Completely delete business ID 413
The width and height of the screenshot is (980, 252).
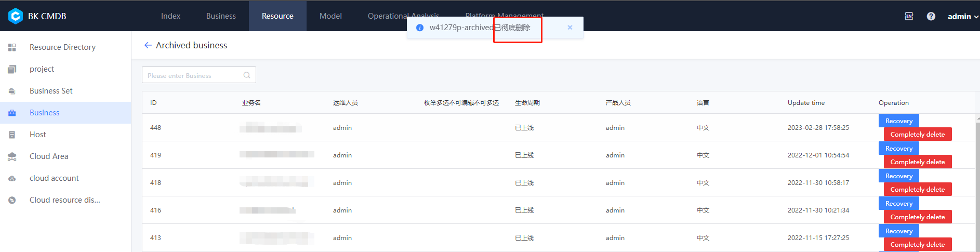point(918,244)
